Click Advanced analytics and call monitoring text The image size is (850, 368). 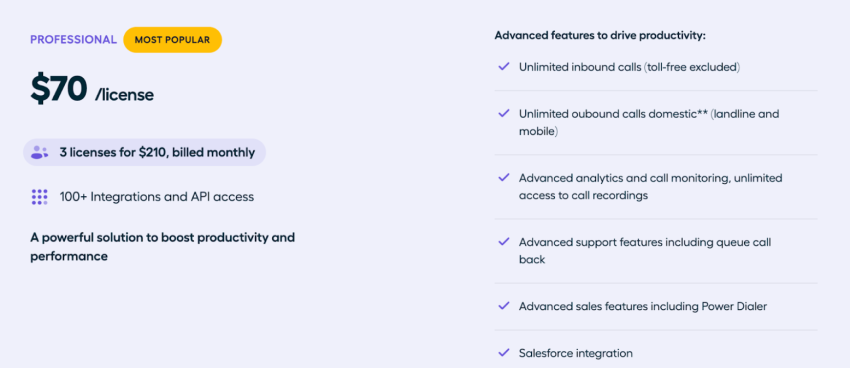[651, 187]
